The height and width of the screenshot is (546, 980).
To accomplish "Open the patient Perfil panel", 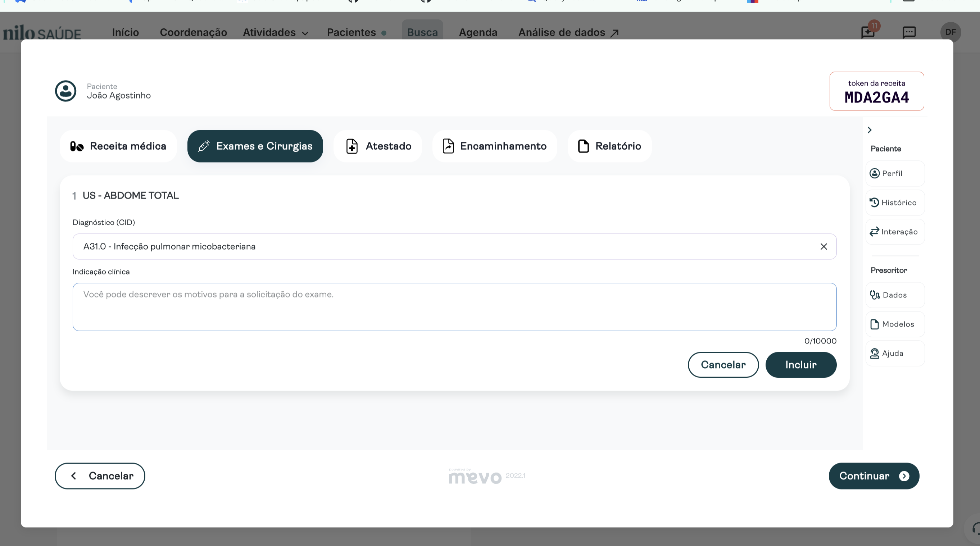I will point(894,173).
